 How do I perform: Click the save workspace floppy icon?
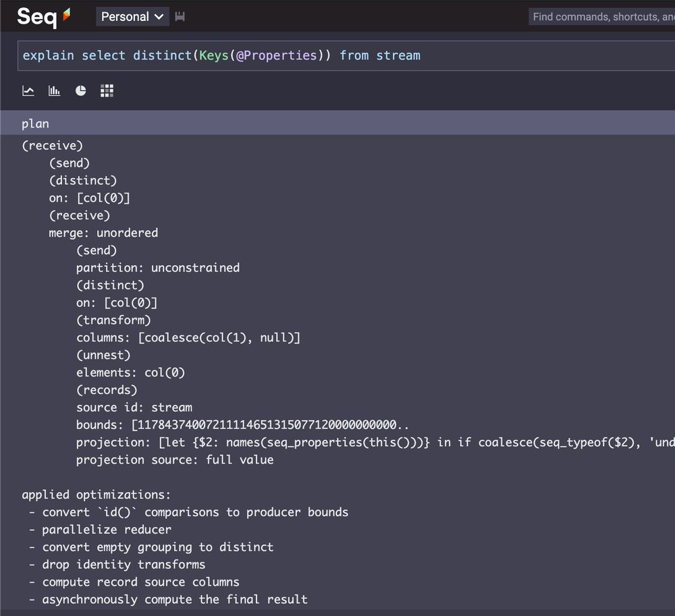[180, 17]
